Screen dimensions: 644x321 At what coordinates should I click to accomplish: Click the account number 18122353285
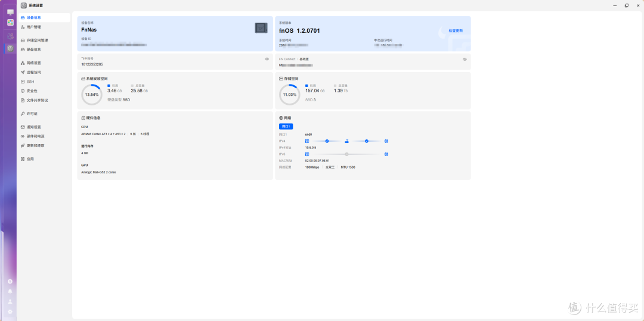[x=92, y=64]
